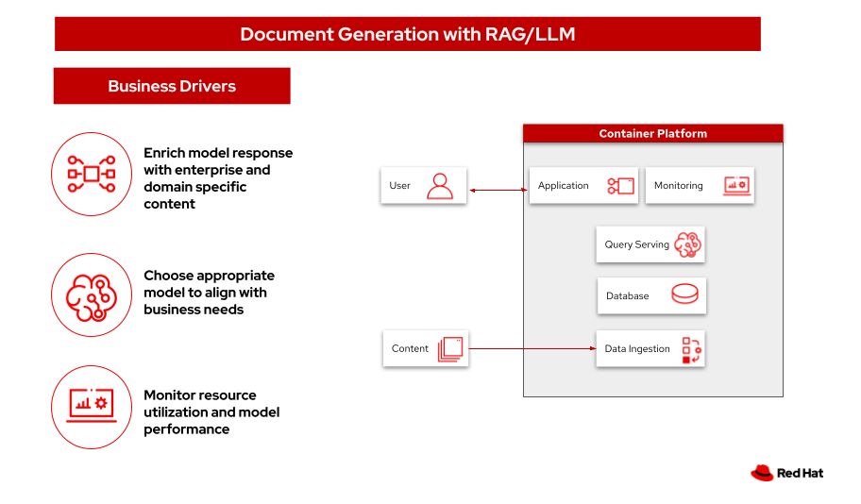
Task: Click the Choose appropriate model text
Action: click(x=209, y=293)
